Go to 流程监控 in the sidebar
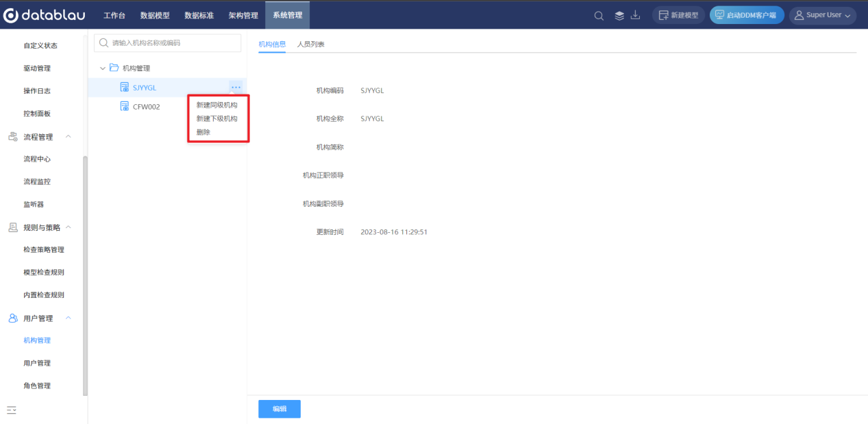 [37, 182]
